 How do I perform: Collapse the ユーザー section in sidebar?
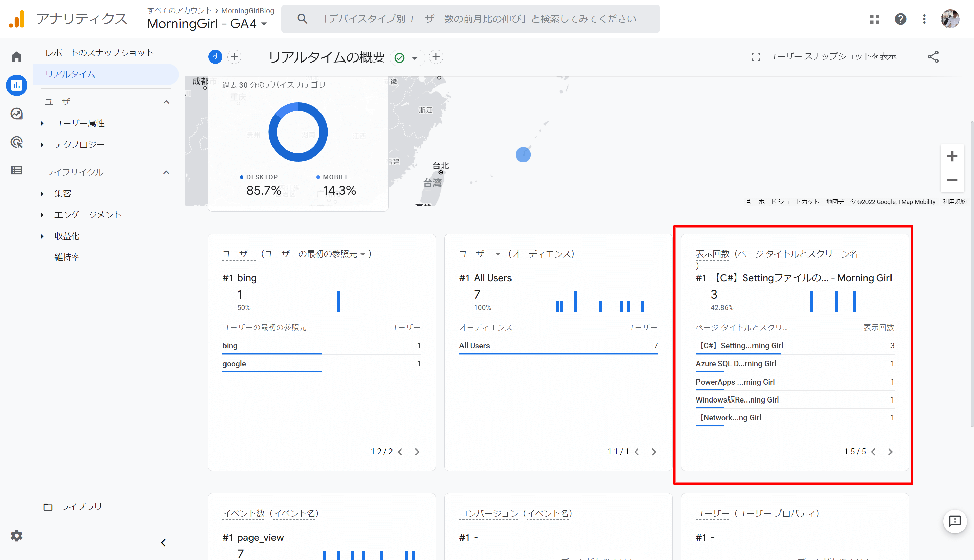[x=166, y=102]
